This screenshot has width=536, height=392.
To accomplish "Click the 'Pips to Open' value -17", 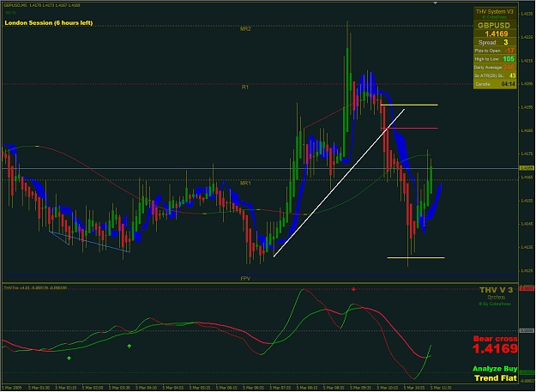I will 509,51.
